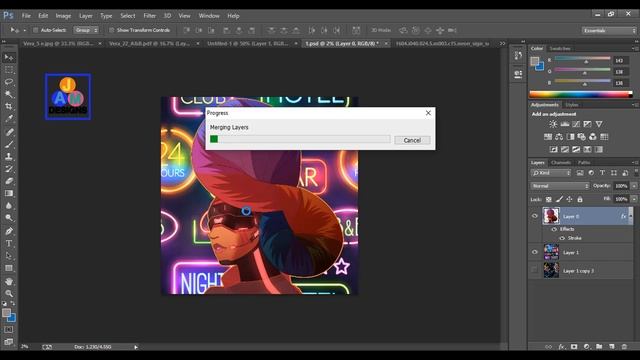Enable the Auto-Select checkbox

click(36, 30)
